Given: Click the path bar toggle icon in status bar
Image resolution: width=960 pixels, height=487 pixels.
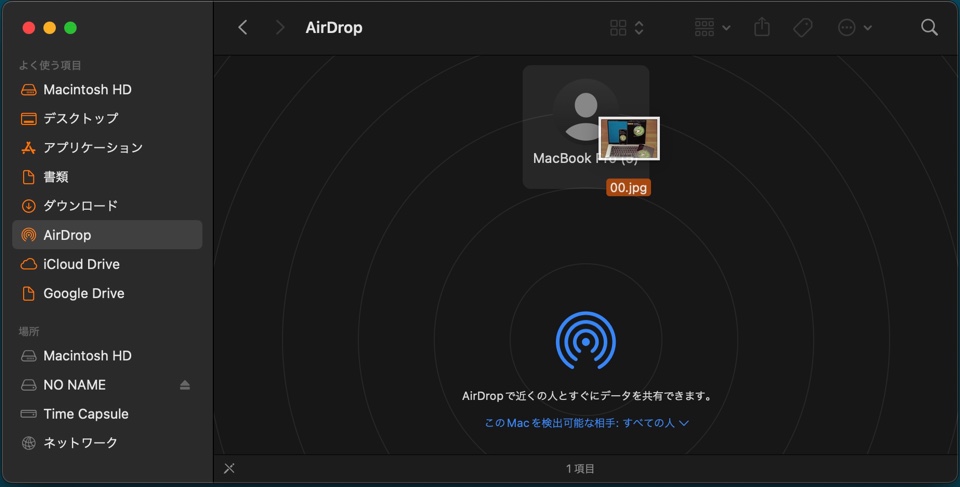Looking at the screenshot, I should pos(229,469).
